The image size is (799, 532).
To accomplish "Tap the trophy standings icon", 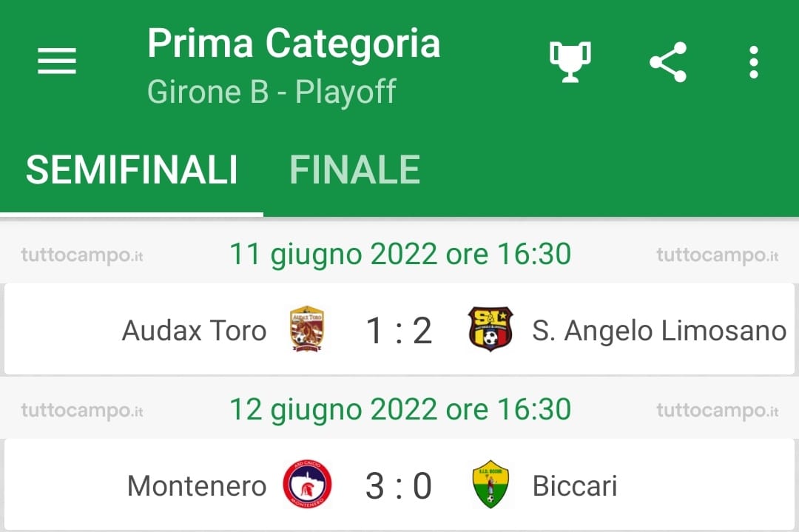I will click(570, 61).
